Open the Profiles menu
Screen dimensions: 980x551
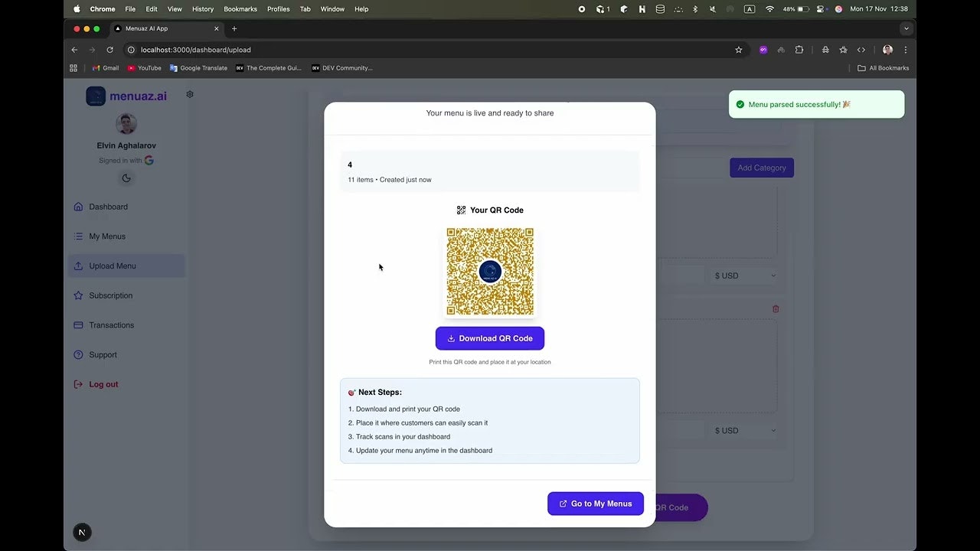278,9
